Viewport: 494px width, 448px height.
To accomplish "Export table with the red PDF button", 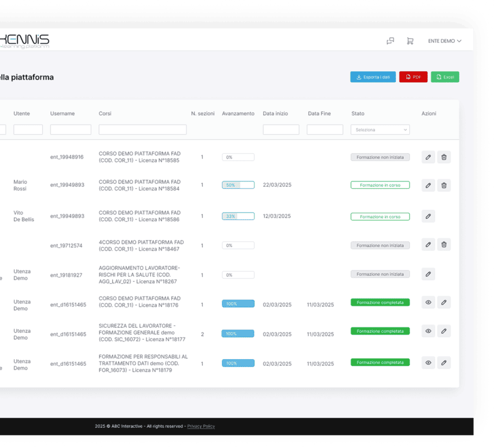I will [x=413, y=77].
